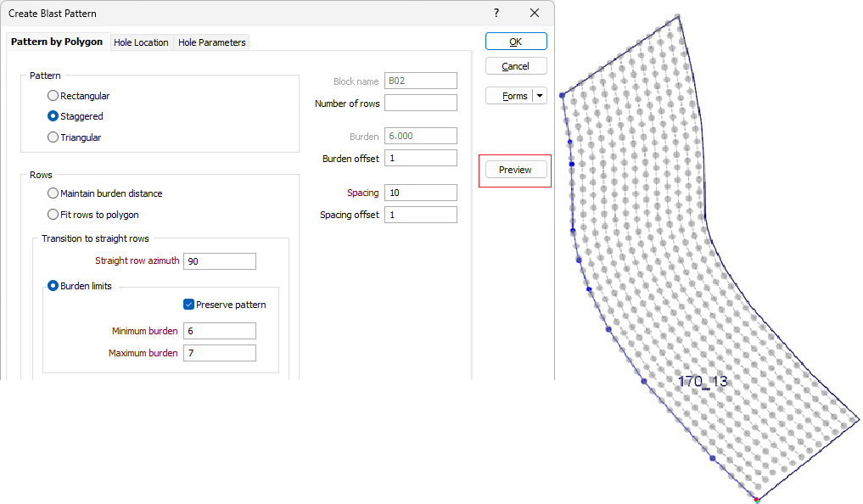Expand the Forms dropdown arrow
Screen dimensions: 863x504
click(x=540, y=96)
